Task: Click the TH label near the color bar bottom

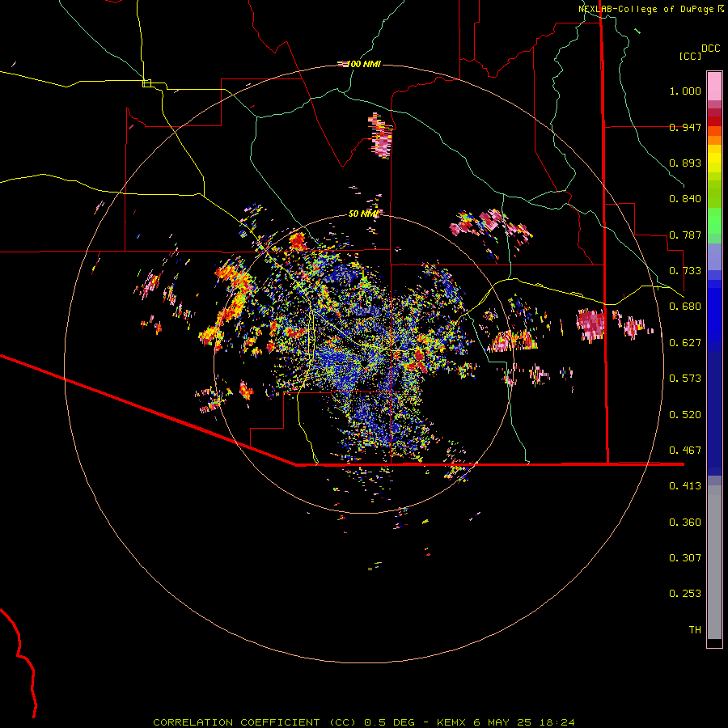Action: (x=695, y=630)
